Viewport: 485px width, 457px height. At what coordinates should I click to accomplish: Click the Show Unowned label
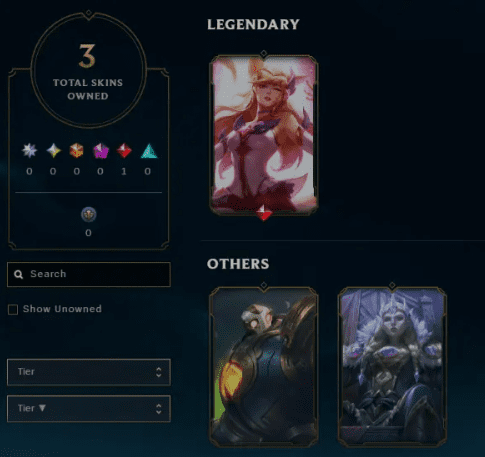[x=62, y=309]
